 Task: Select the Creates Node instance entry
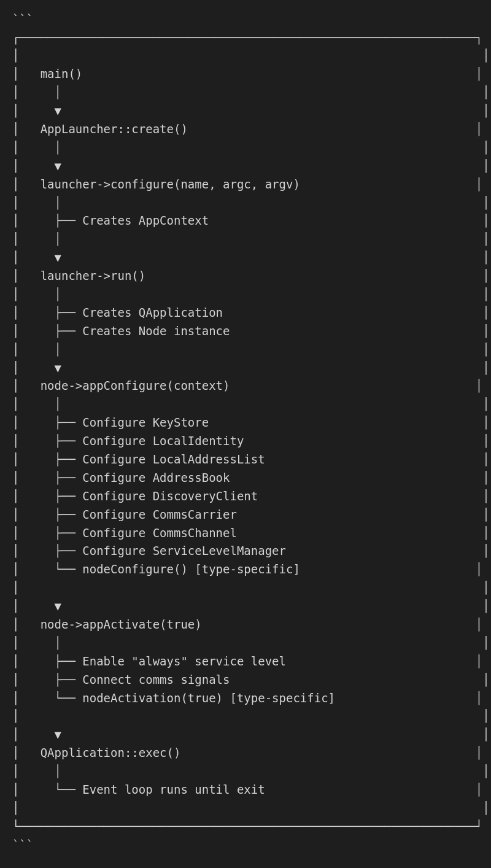click(x=156, y=331)
